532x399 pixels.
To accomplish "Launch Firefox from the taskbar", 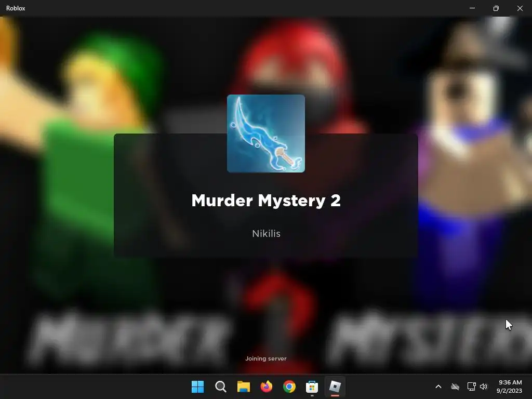I will tap(267, 387).
